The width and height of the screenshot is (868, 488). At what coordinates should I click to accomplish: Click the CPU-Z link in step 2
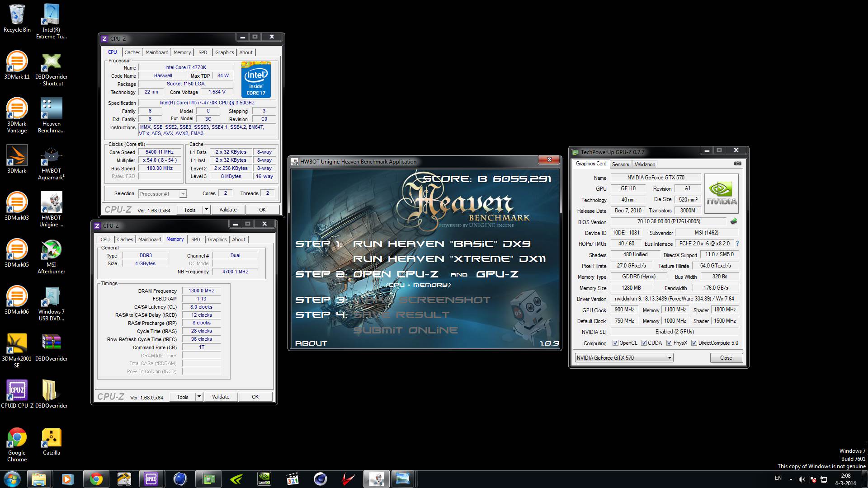[x=395, y=274]
